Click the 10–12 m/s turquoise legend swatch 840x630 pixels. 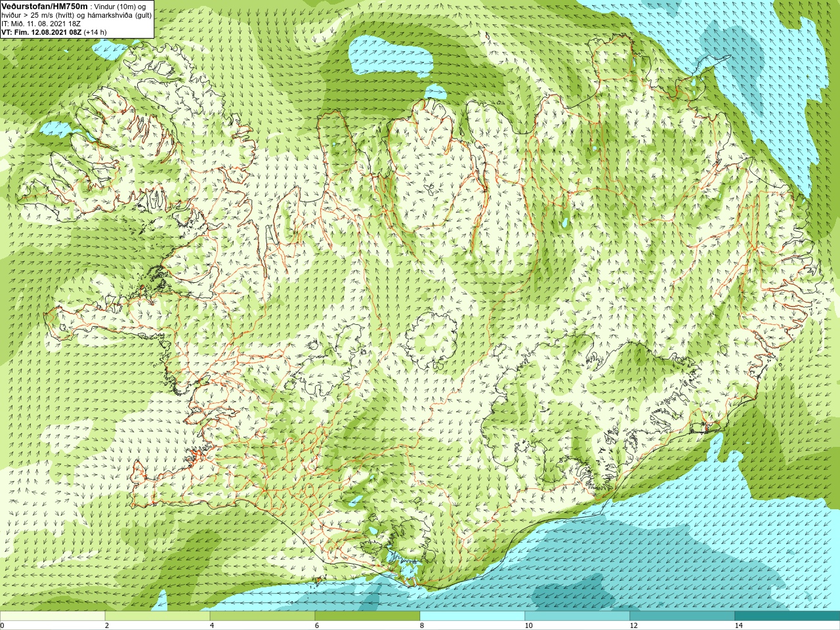pyautogui.click(x=577, y=616)
